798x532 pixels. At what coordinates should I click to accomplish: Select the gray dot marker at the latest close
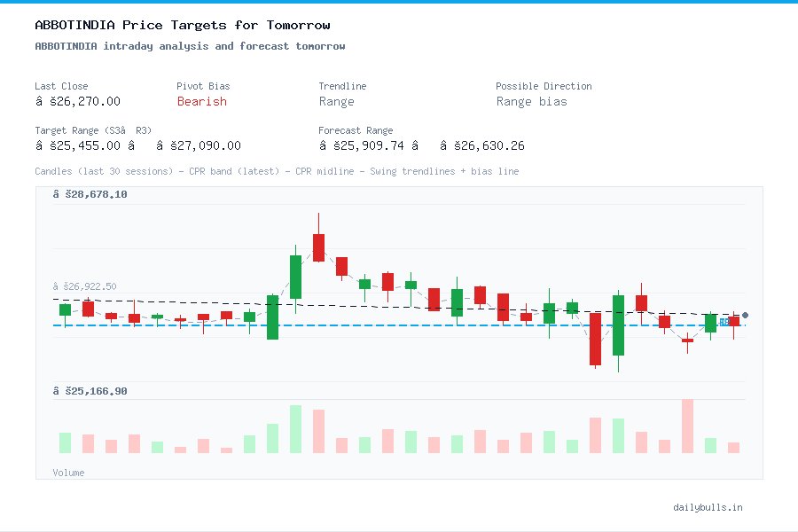pyautogui.click(x=745, y=315)
